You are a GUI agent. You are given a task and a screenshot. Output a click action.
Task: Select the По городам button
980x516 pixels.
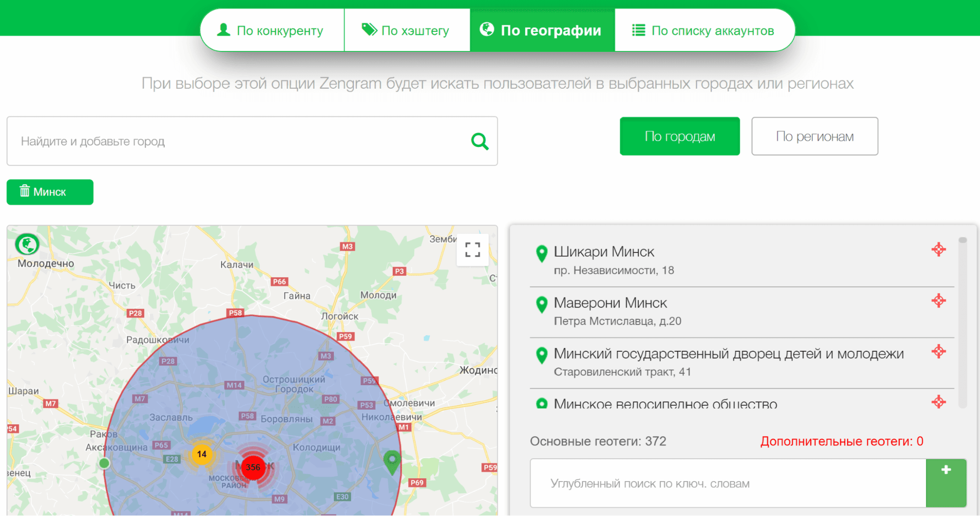coord(679,136)
